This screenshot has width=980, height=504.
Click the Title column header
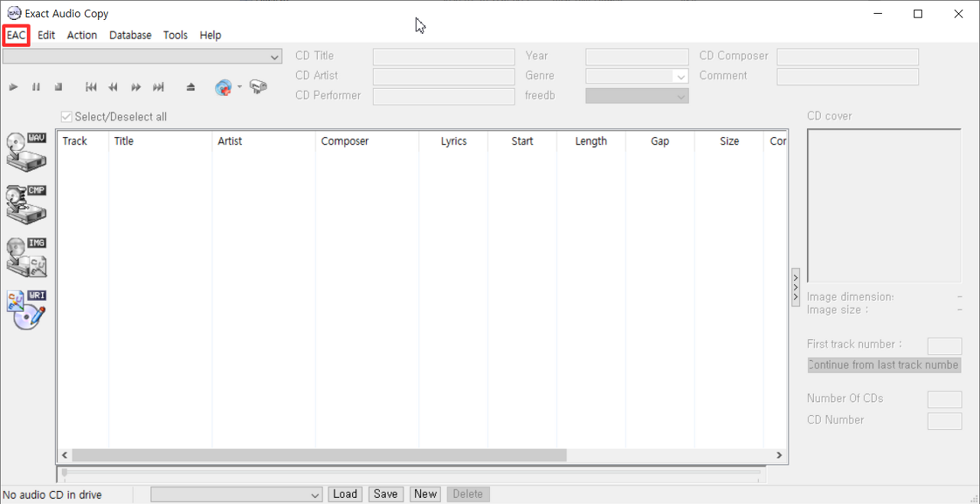coord(160,141)
